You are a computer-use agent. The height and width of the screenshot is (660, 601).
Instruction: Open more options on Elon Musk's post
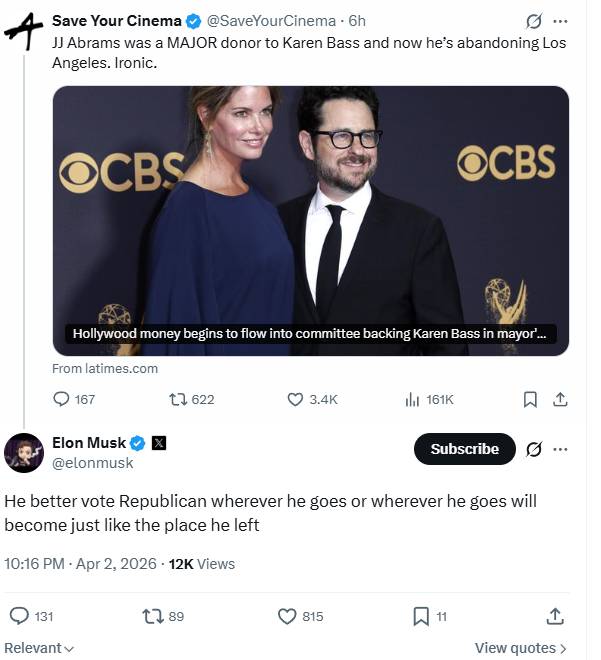click(560, 449)
